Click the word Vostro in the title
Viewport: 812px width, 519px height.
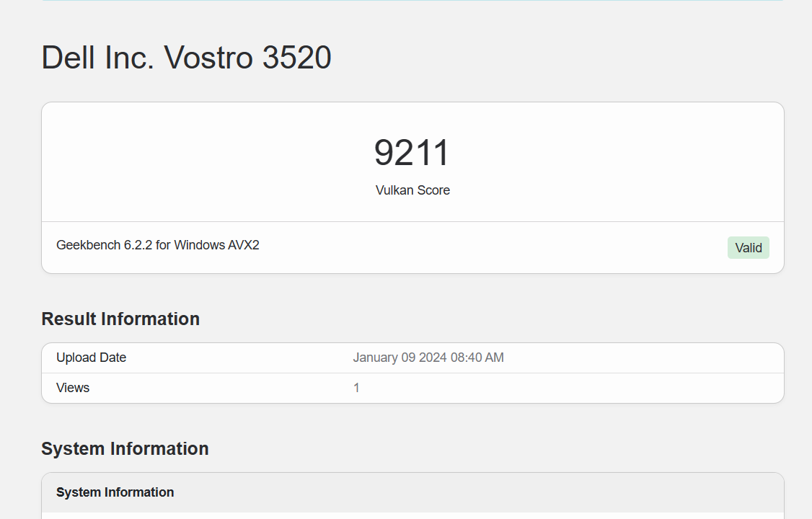click(x=209, y=58)
